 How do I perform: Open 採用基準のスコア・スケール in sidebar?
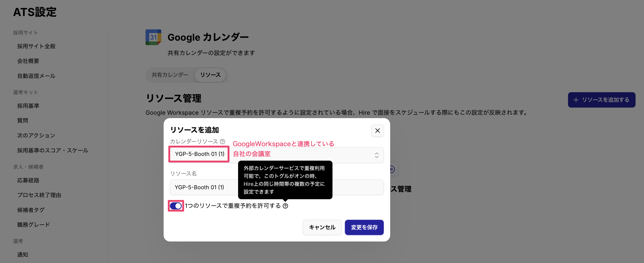coord(53,150)
